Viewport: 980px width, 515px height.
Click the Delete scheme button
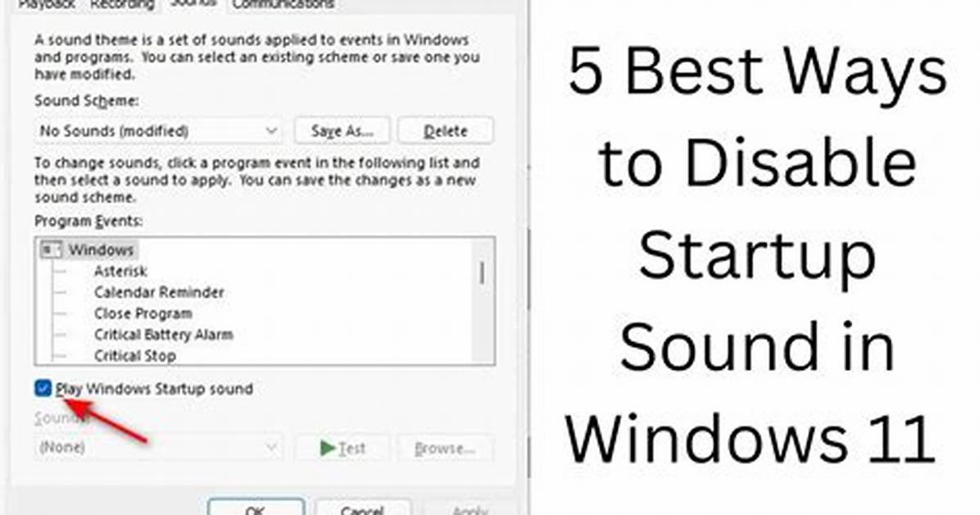tap(446, 130)
